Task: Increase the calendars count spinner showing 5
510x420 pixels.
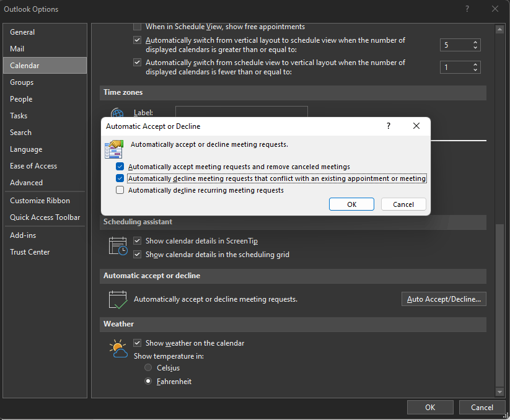Action: pos(475,42)
